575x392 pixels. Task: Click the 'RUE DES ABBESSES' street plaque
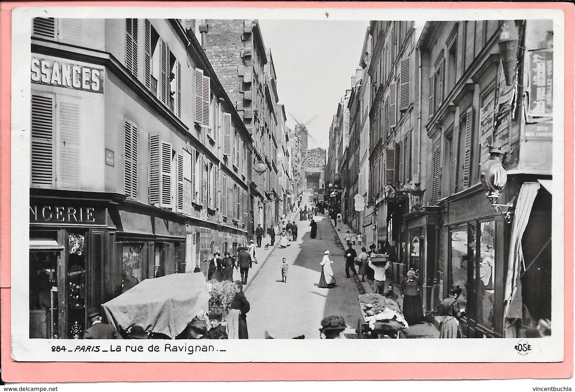538,132
